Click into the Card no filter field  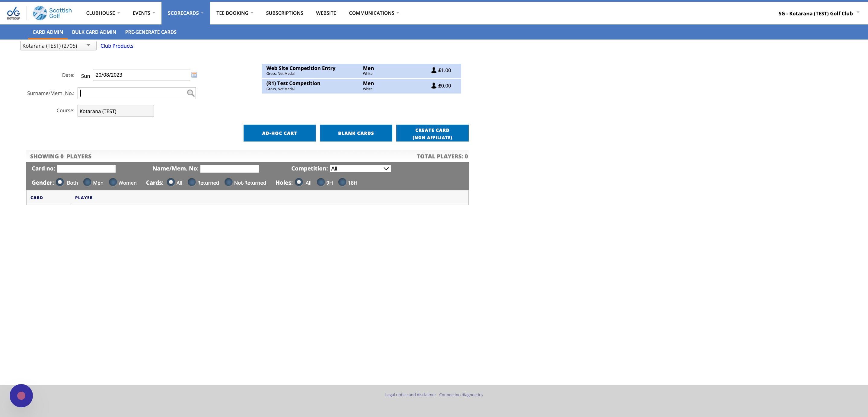(86, 169)
